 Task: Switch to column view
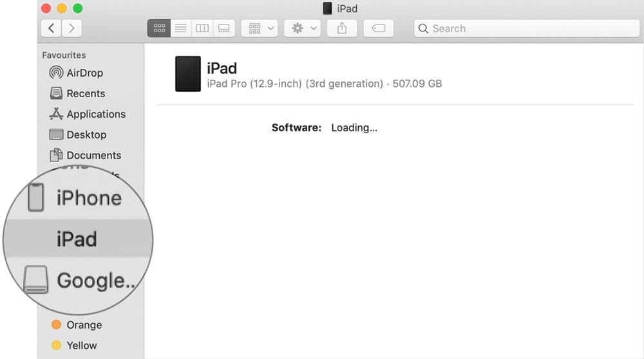202,28
